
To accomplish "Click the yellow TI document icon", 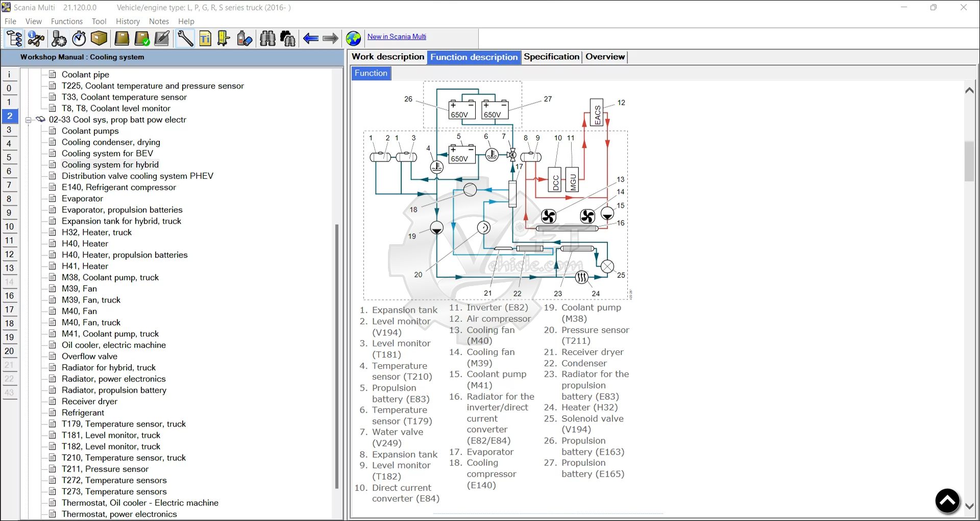I will (205, 38).
